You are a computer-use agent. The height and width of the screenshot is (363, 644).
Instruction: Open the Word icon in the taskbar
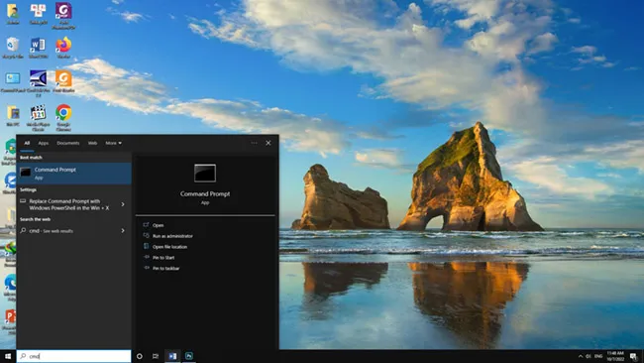[172, 356]
